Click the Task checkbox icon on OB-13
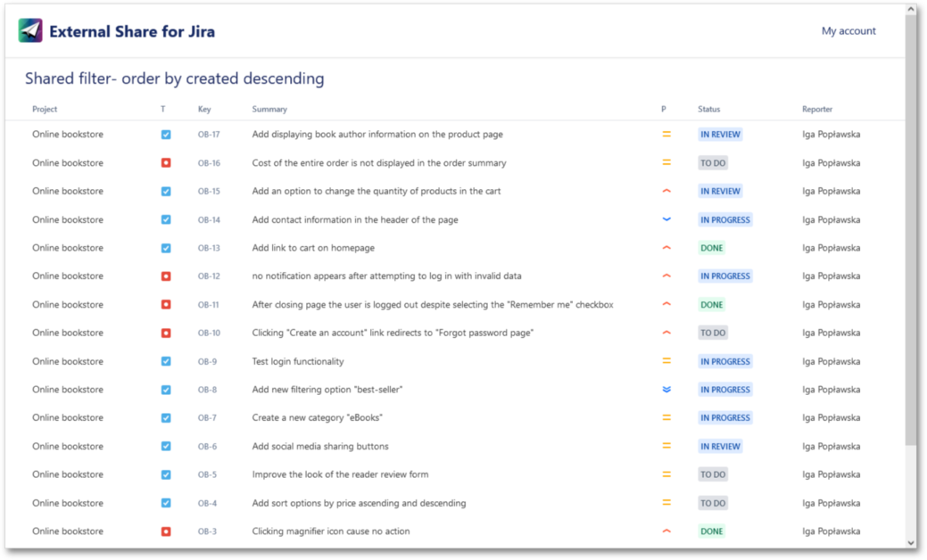927x560 pixels. coord(164,248)
